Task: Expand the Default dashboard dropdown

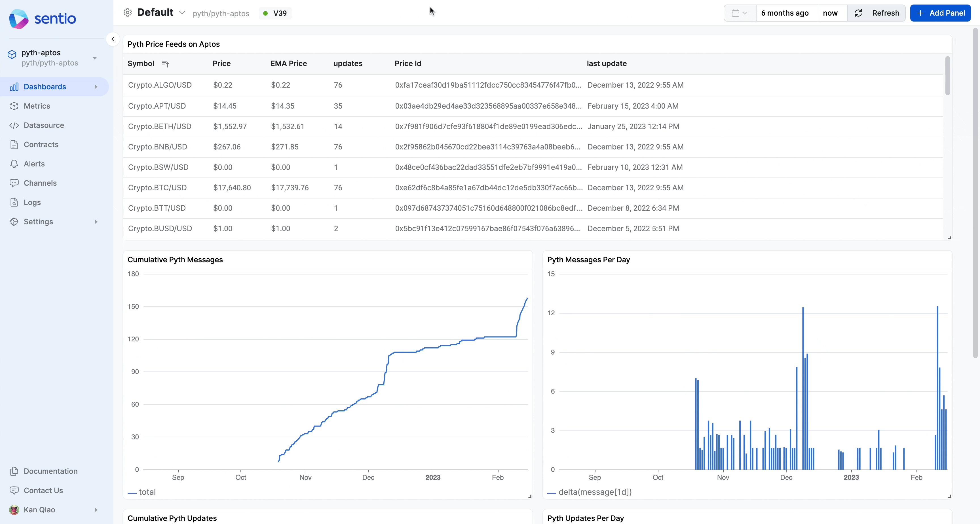Action: pos(182,12)
